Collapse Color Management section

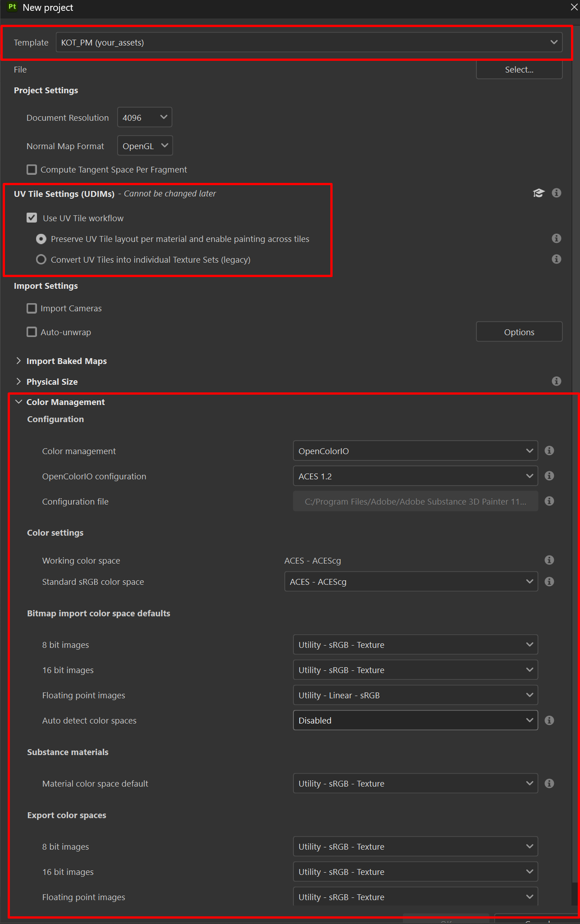[18, 402]
